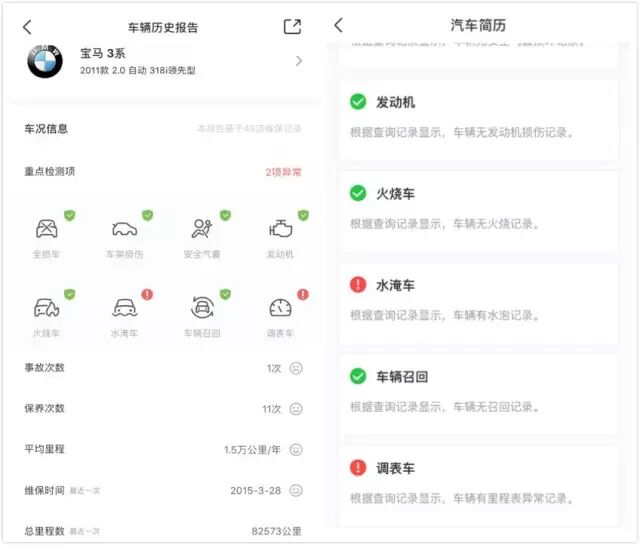Tap the smiley face next to 维保时间

(296, 490)
